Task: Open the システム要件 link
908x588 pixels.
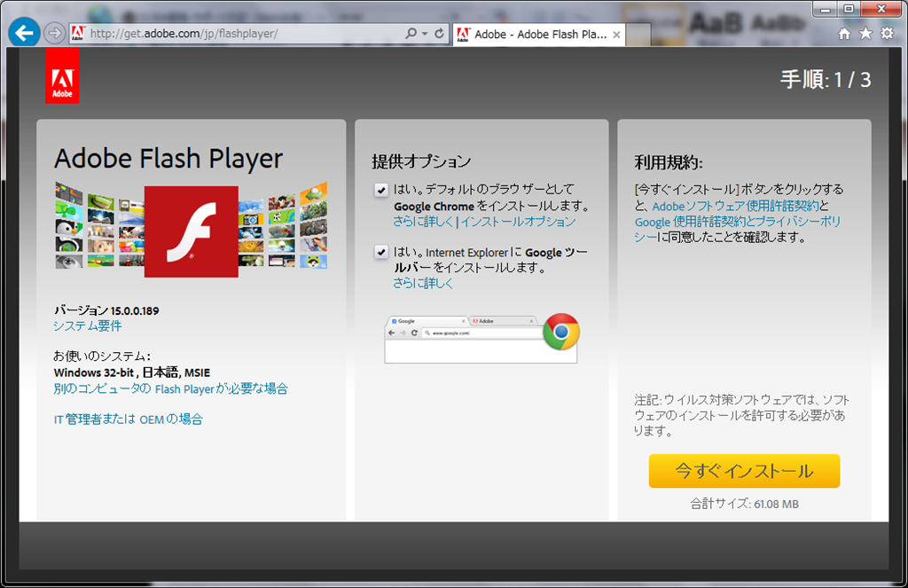Action: click(x=88, y=326)
